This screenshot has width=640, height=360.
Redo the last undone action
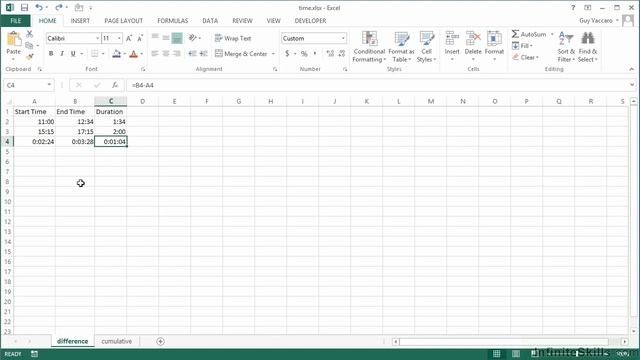click(x=58, y=8)
